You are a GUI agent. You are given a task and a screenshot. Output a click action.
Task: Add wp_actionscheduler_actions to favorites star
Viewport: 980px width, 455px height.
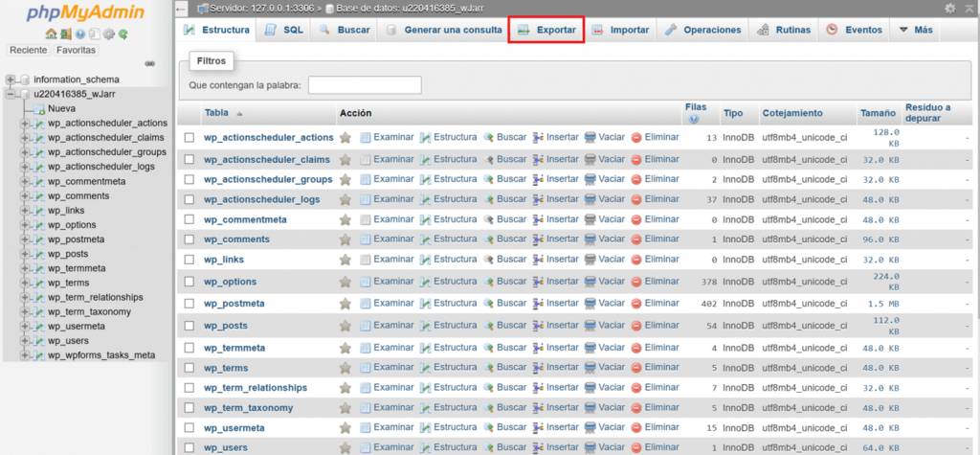pos(345,137)
